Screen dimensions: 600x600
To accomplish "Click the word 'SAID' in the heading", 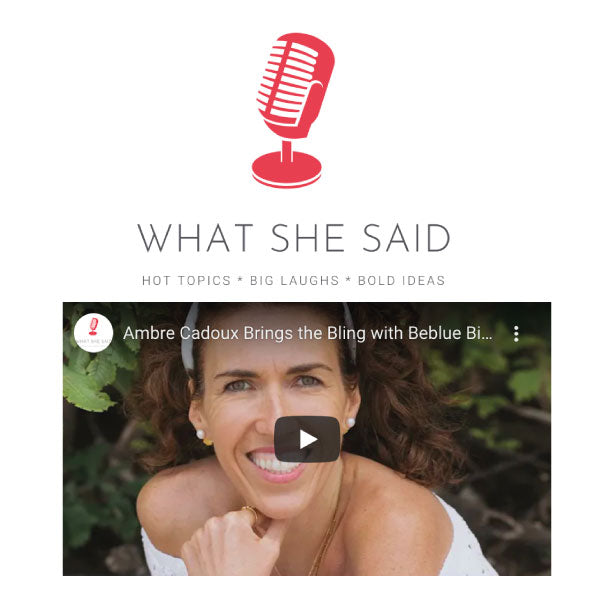I will pyautogui.click(x=406, y=238).
